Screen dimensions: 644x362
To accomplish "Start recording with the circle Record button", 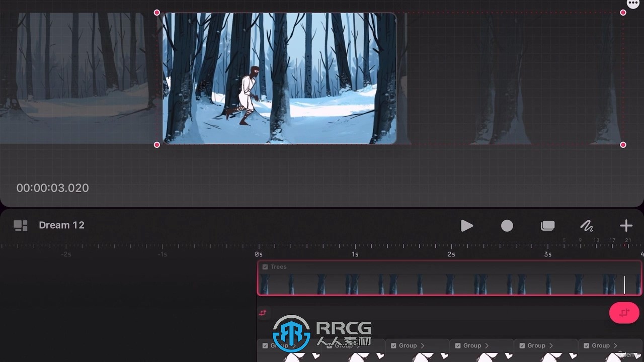I will (x=507, y=226).
